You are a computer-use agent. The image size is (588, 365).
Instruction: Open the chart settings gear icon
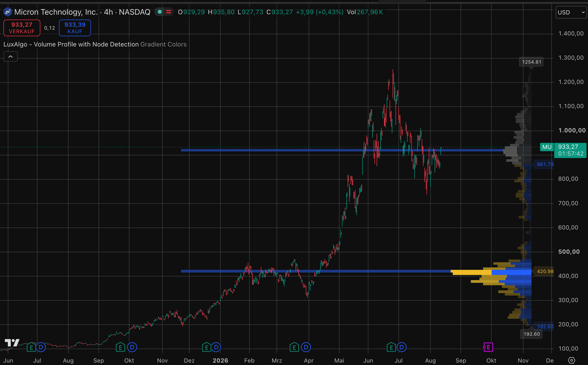coord(571,360)
